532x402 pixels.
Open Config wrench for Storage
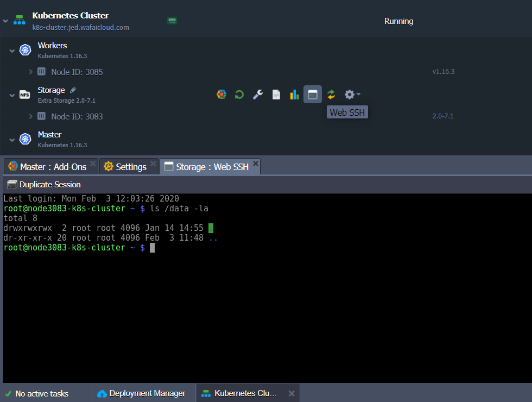click(258, 95)
